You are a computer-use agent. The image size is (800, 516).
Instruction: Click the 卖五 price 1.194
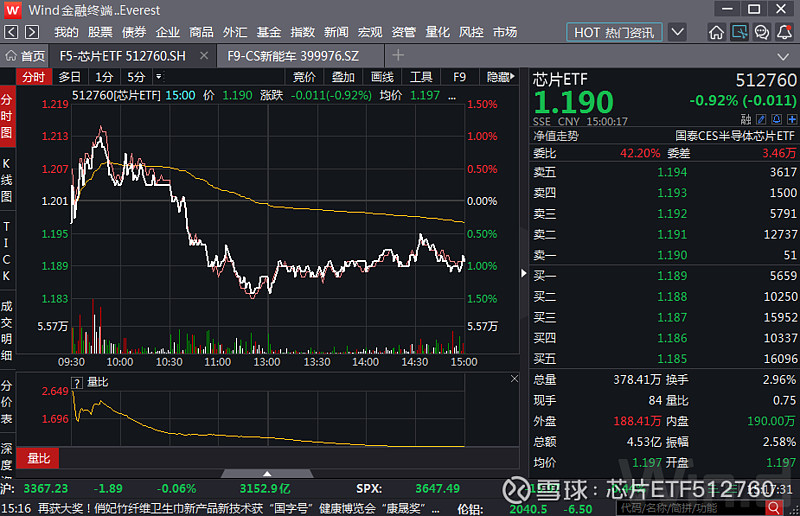pyautogui.click(x=672, y=172)
